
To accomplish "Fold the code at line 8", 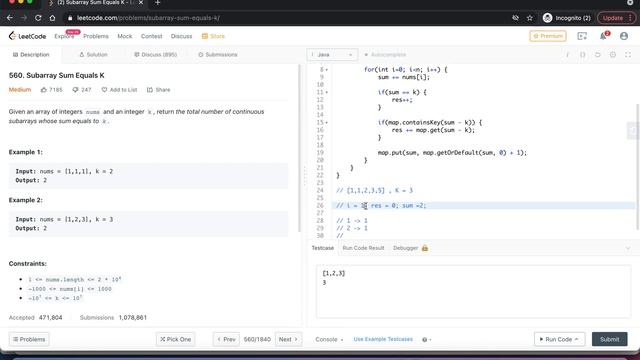I will coord(327,70).
